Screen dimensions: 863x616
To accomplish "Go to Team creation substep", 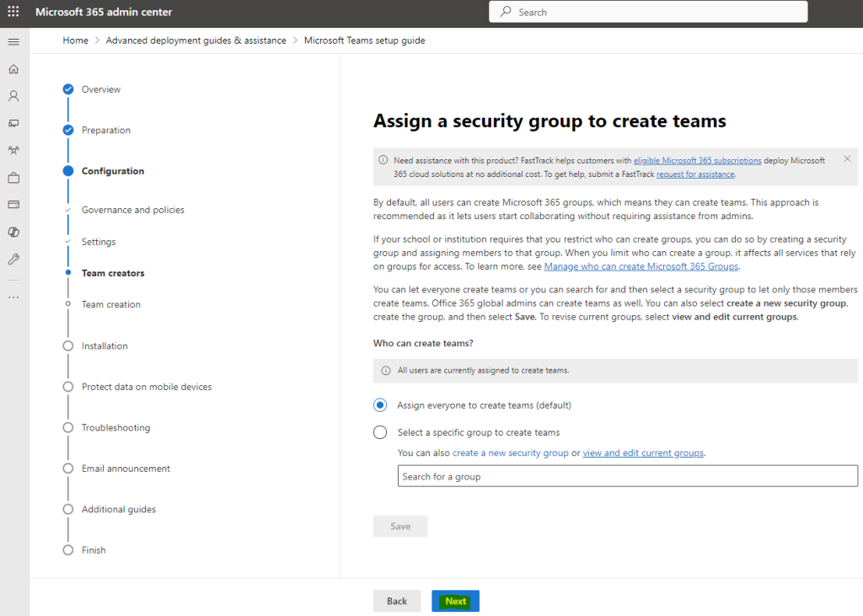I will point(110,304).
